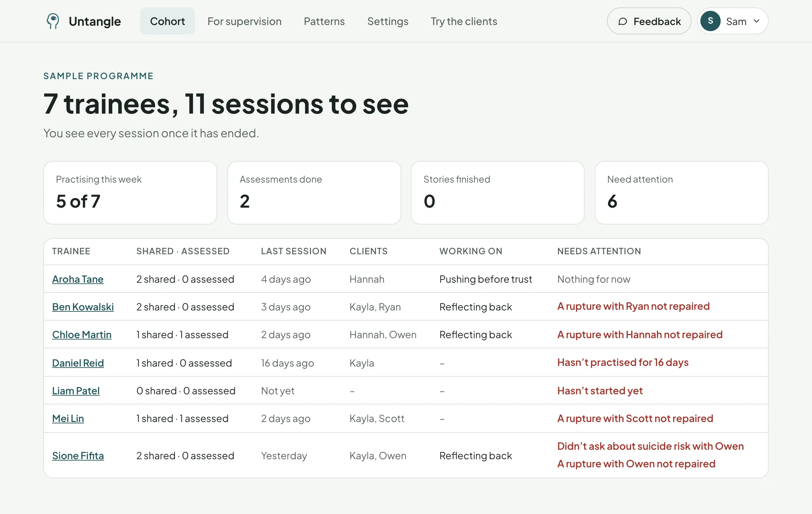Click 'Pushing before trust' in Aroha's row
The height and width of the screenshot is (514, 812).
486,279
